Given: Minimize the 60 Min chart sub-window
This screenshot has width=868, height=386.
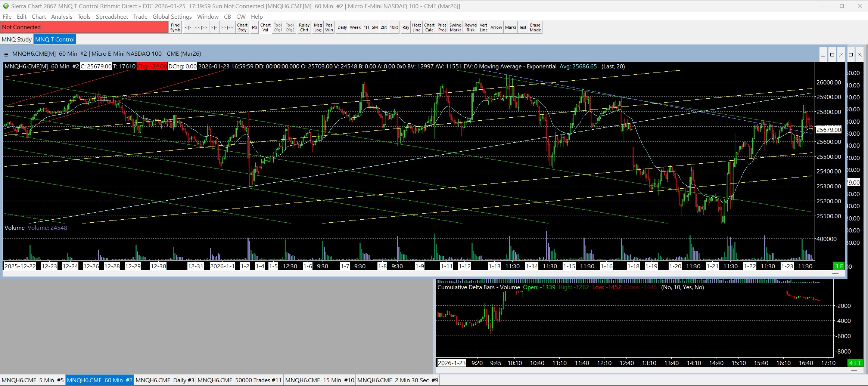Looking at the screenshot, I should (x=823, y=55).
